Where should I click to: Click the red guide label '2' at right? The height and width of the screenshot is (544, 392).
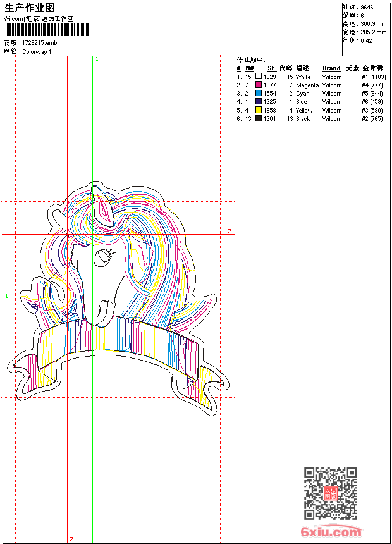[x=230, y=231]
